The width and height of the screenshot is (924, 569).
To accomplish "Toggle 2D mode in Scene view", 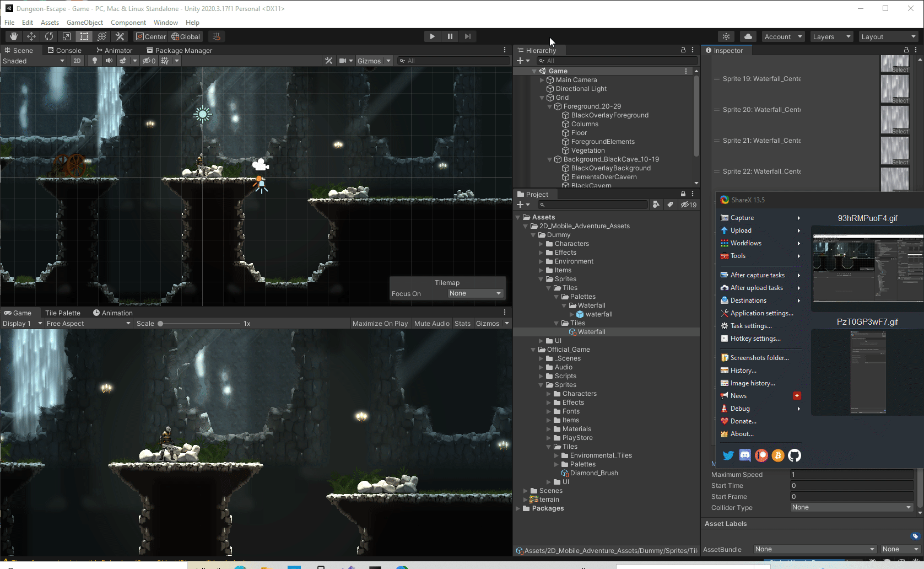I will pyautogui.click(x=77, y=61).
